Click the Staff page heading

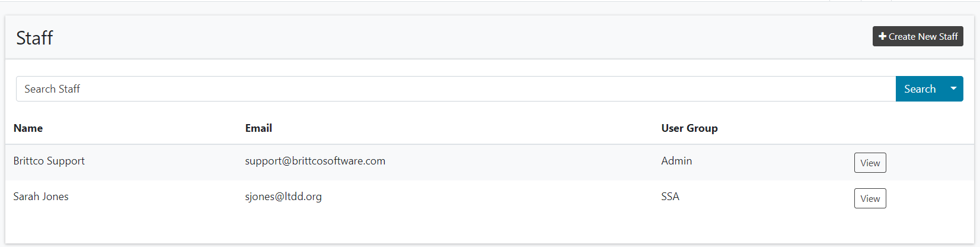34,38
